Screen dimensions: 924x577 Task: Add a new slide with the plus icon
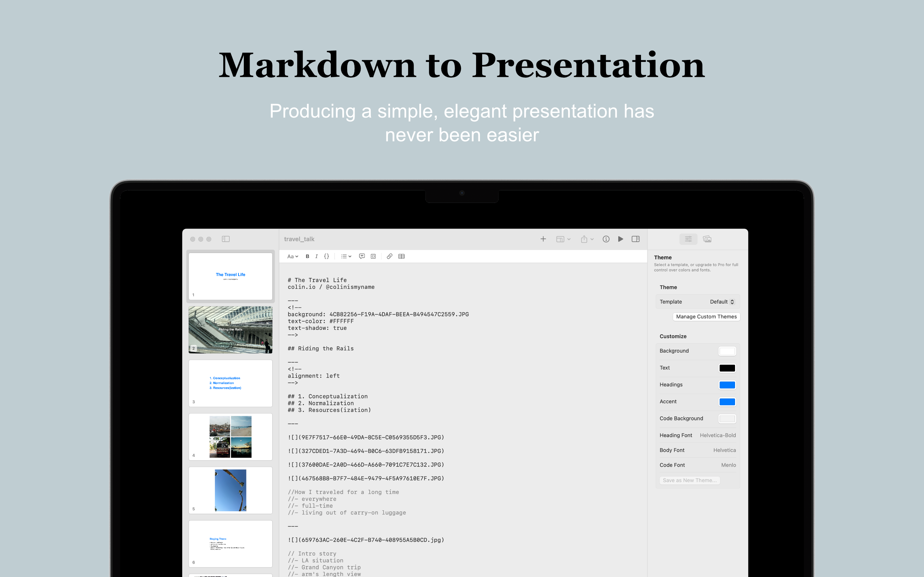coord(543,239)
